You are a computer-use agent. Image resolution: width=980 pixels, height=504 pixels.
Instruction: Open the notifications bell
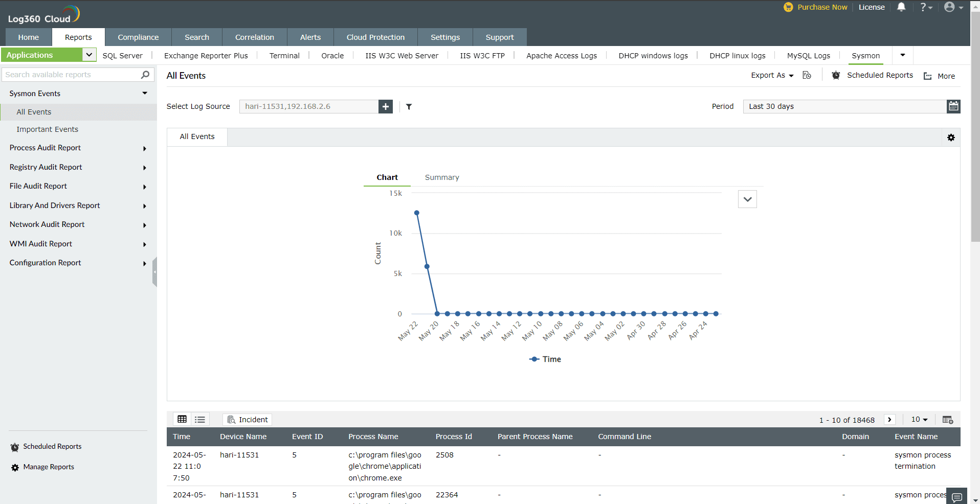click(901, 7)
